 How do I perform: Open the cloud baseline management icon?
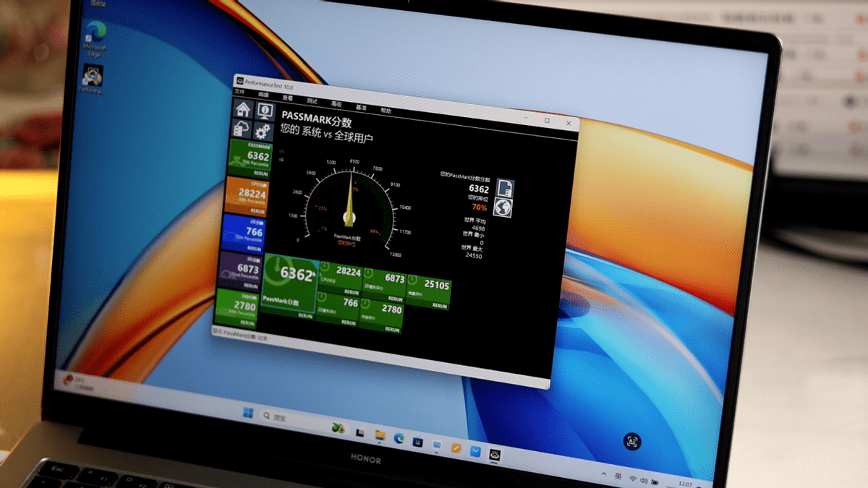click(242, 129)
